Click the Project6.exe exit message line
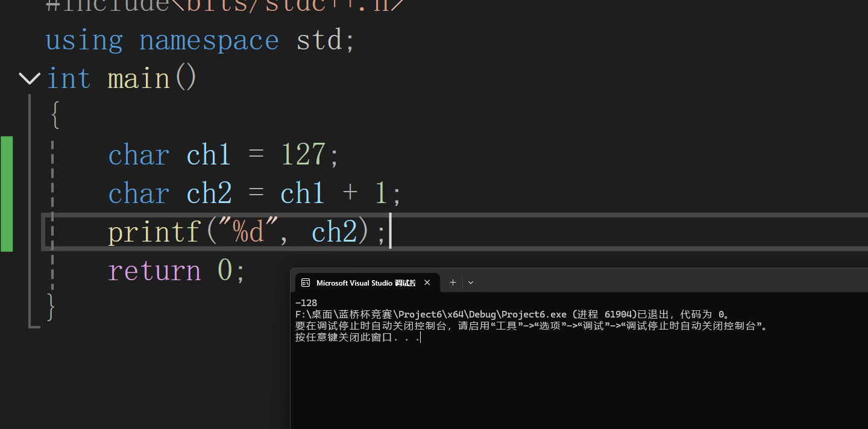Screen dimensions: 868x429 point(513,315)
